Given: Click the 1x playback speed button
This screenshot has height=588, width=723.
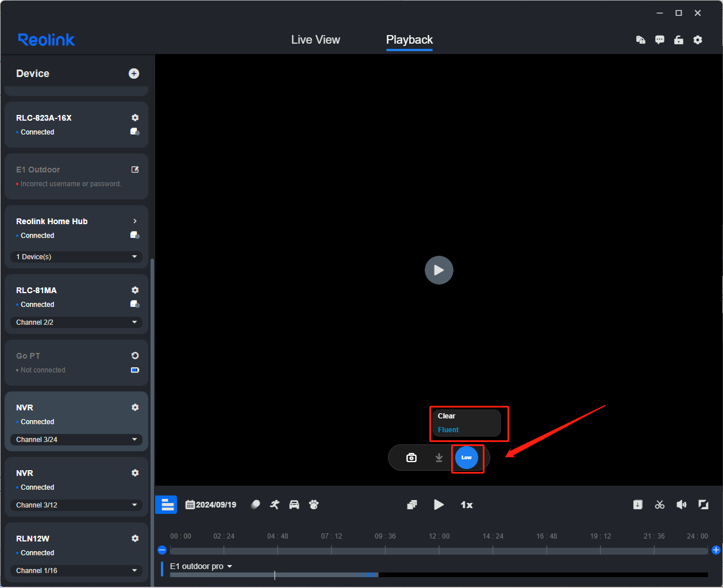Looking at the screenshot, I should point(467,505).
